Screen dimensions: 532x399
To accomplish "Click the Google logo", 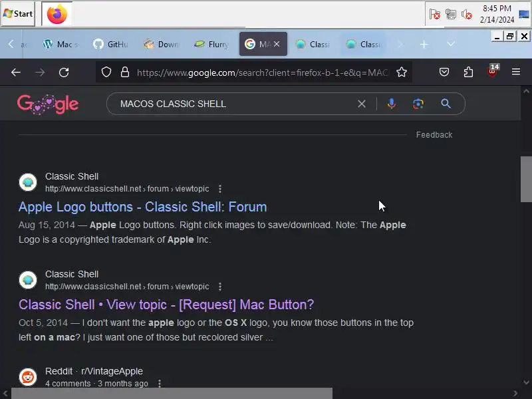I will pyautogui.click(x=48, y=104).
